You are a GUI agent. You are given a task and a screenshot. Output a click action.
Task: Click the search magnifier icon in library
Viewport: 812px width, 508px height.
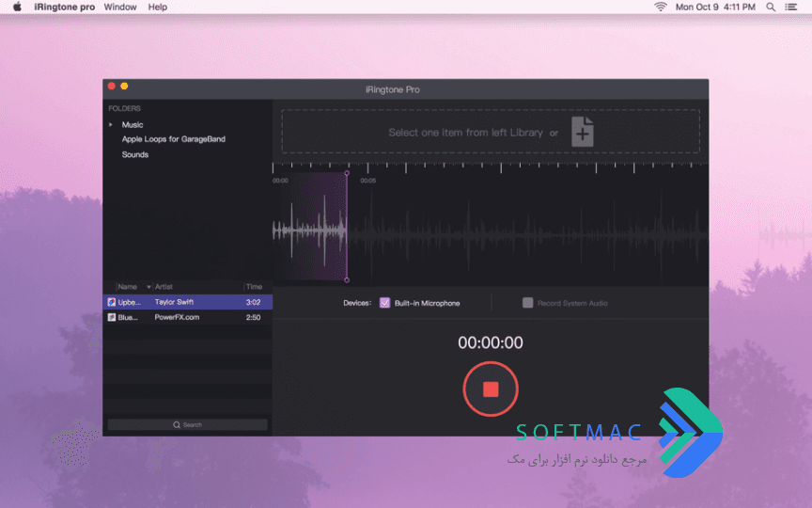click(177, 424)
